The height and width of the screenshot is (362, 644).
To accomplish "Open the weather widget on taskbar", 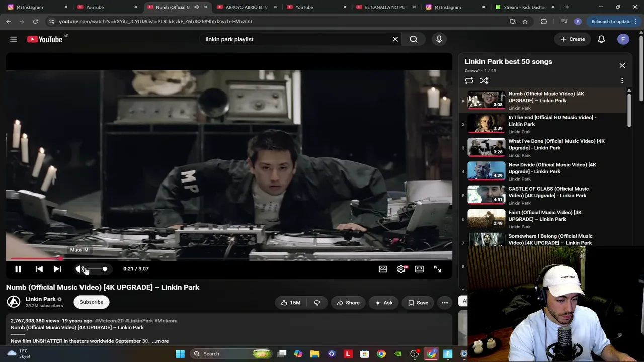I will coord(19,354).
